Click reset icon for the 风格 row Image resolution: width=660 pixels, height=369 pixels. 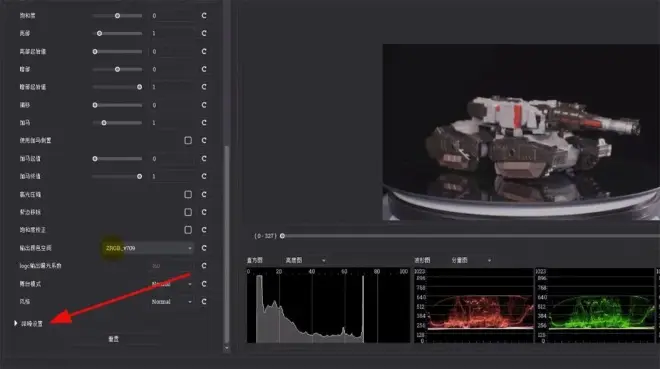[x=204, y=302]
